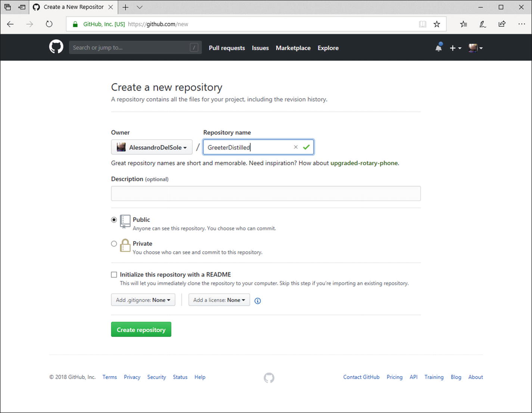The image size is (532, 413).
Task: Go to Pull requests in the header
Action: pyautogui.click(x=227, y=48)
